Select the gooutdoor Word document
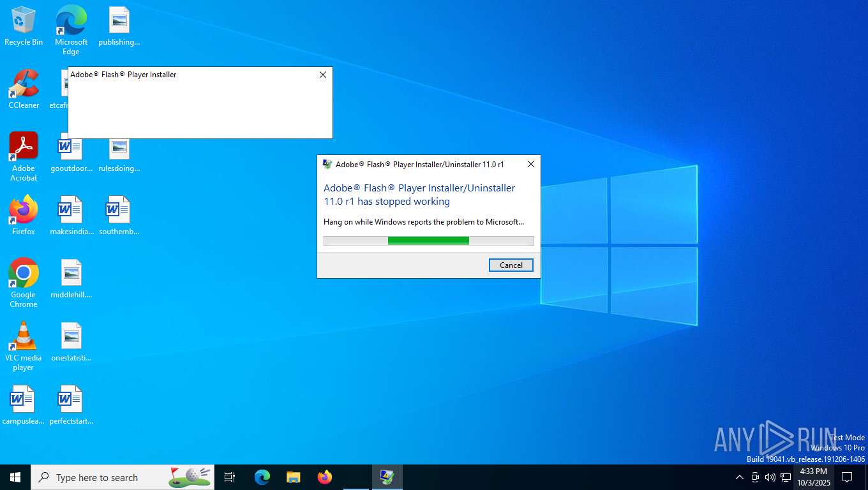This screenshot has width=868, height=490. 71,153
